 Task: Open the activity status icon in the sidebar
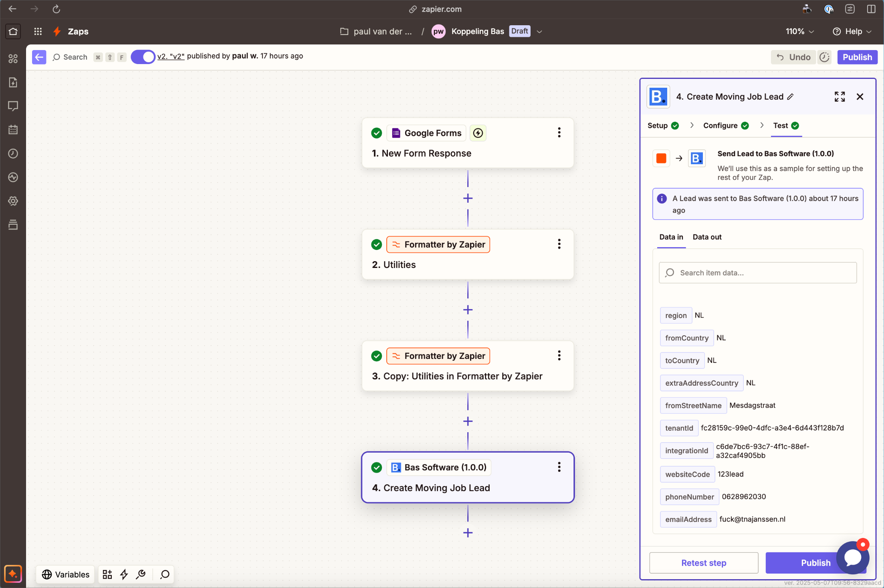point(13,177)
